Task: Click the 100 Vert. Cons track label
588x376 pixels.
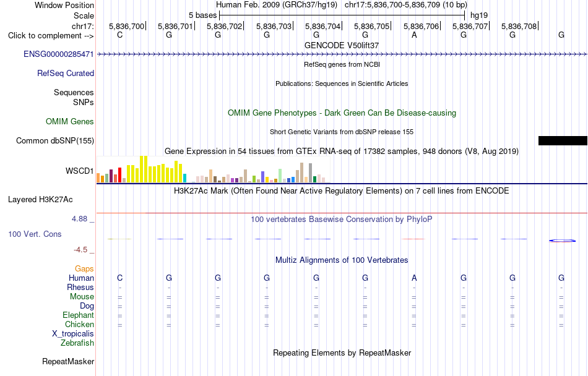Action: click(35, 234)
